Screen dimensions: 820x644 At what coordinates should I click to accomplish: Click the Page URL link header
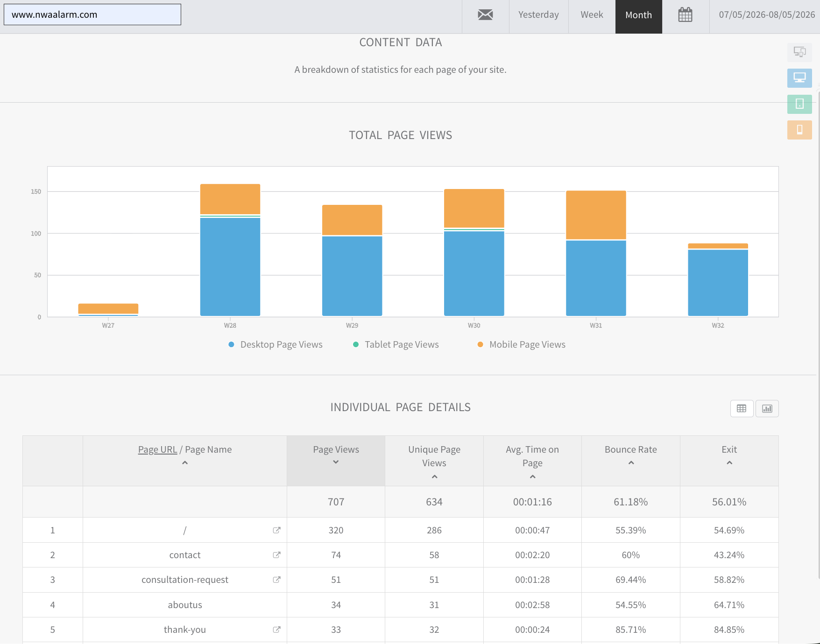157,449
